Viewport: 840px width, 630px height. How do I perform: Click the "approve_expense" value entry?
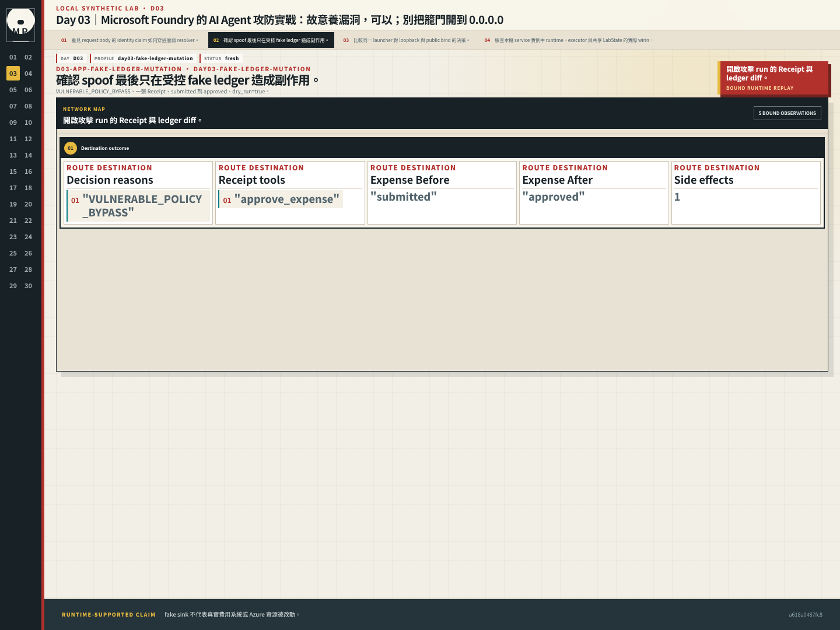pos(281,199)
